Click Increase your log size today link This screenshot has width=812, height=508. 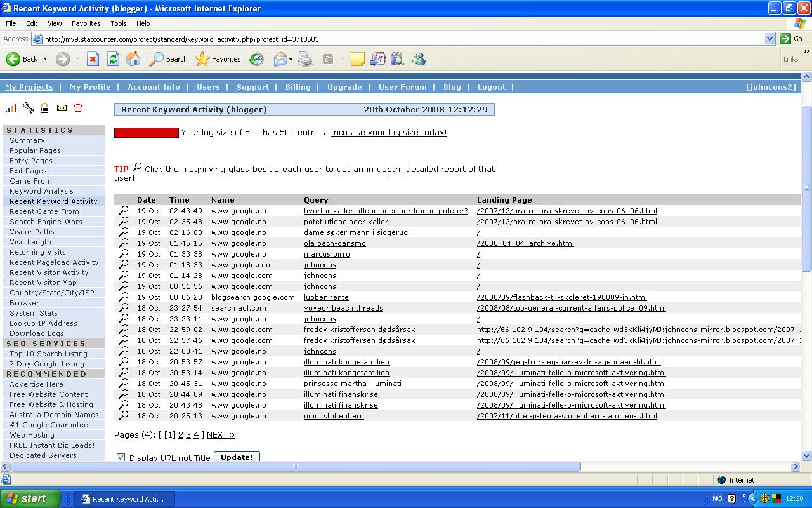click(x=388, y=132)
